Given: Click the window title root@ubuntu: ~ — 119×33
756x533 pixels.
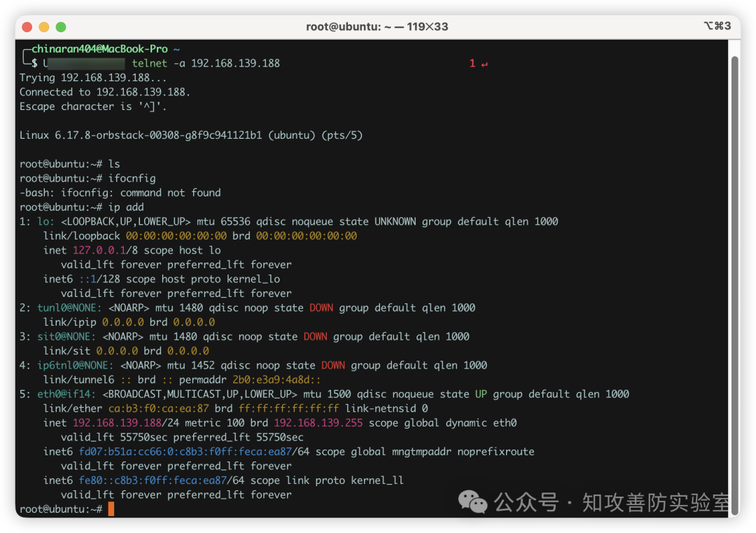Looking at the screenshot, I should coord(378,26).
